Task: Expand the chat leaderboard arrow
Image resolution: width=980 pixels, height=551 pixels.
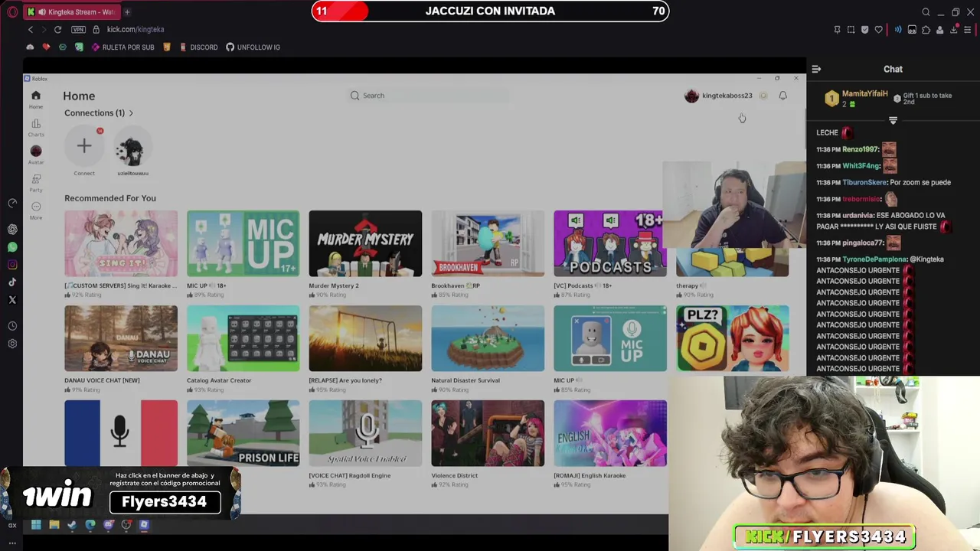Action: [x=893, y=120]
